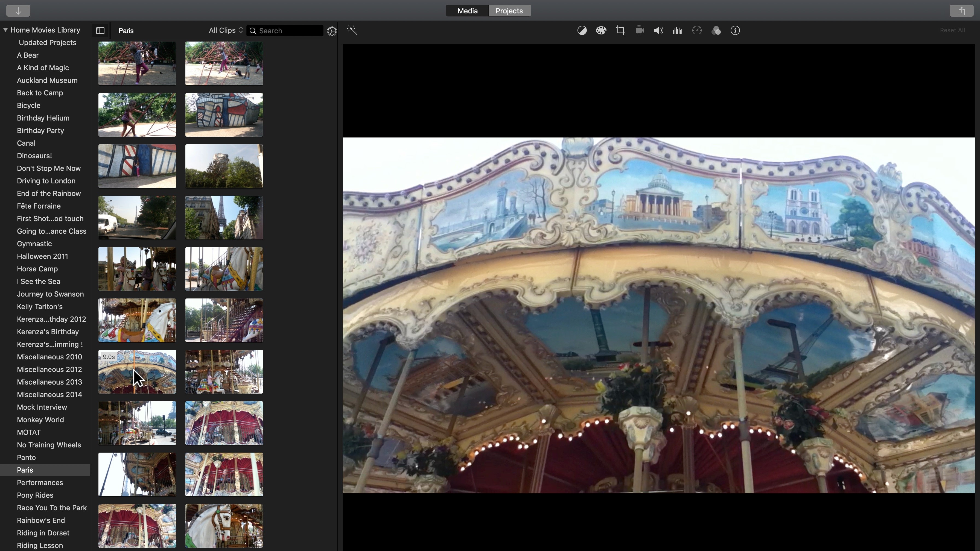Open the browser settings gear
Screen dimensions: 980x551
point(332,31)
